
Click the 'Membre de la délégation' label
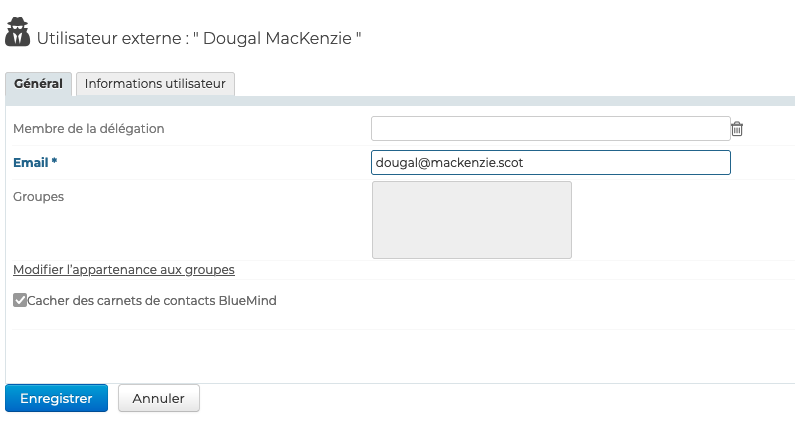(x=89, y=129)
